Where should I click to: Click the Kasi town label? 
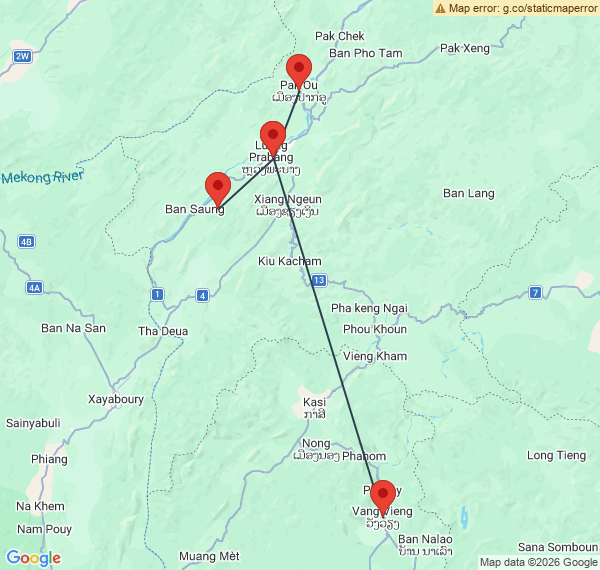tap(315, 402)
